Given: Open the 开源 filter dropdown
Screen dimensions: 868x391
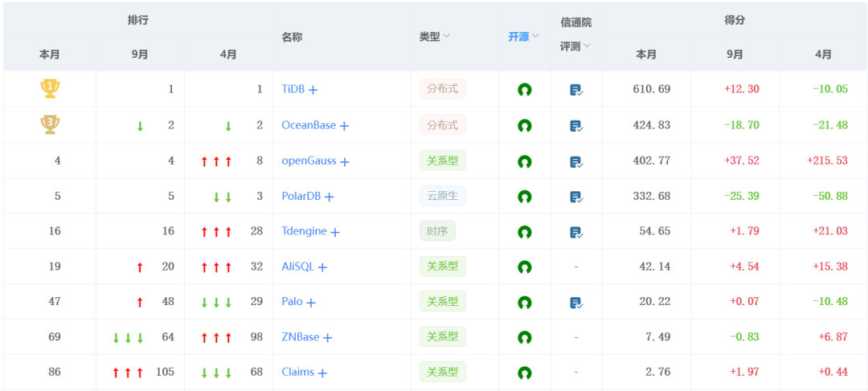Looking at the screenshot, I should [524, 36].
